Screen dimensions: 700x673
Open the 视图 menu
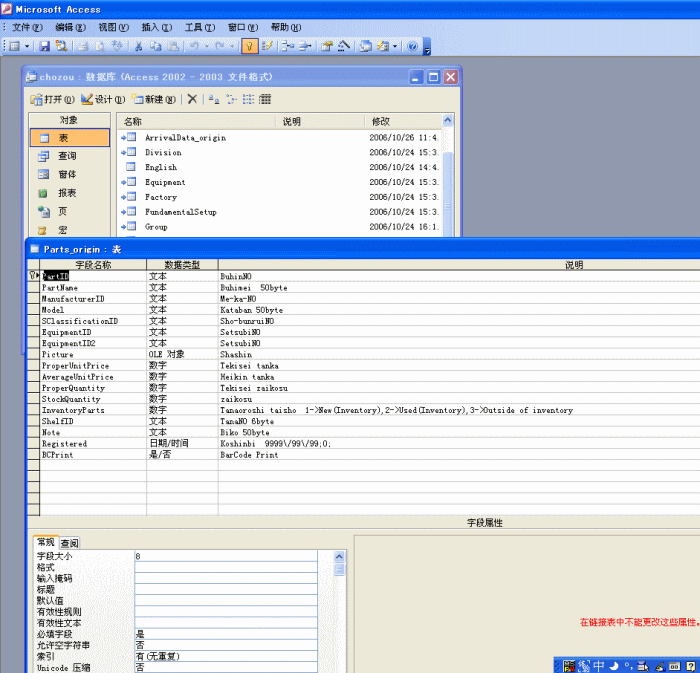pos(114,27)
